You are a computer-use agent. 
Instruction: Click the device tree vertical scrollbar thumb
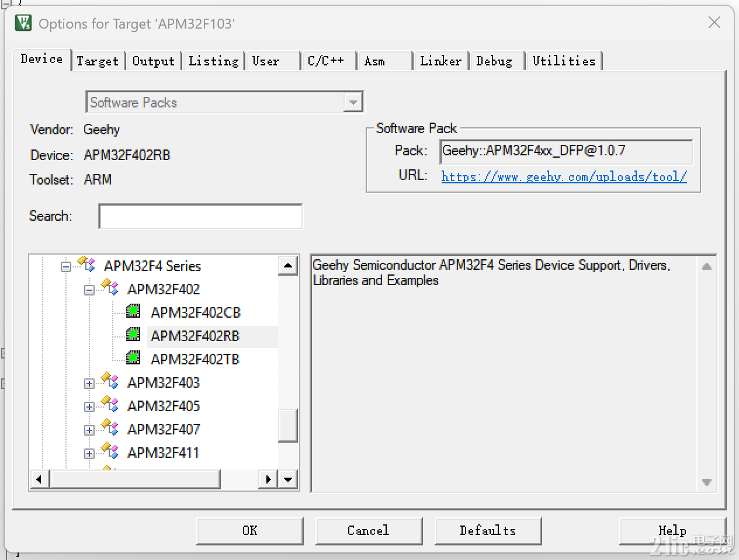pyautogui.click(x=288, y=425)
